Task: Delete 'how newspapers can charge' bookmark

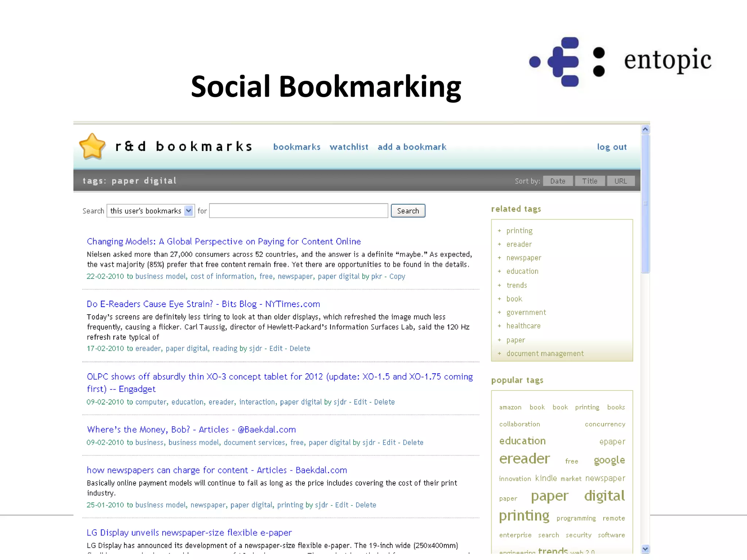Action: click(x=366, y=505)
